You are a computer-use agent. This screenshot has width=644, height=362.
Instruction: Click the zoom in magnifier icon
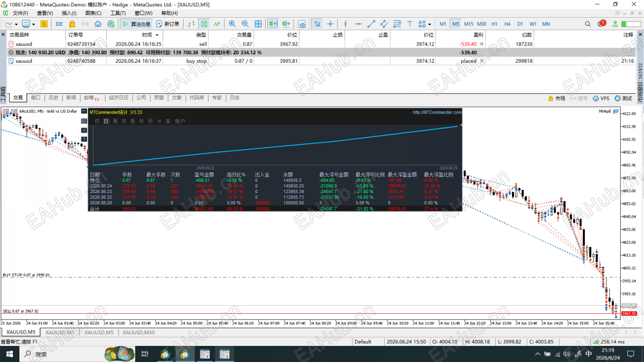[x=232, y=24]
